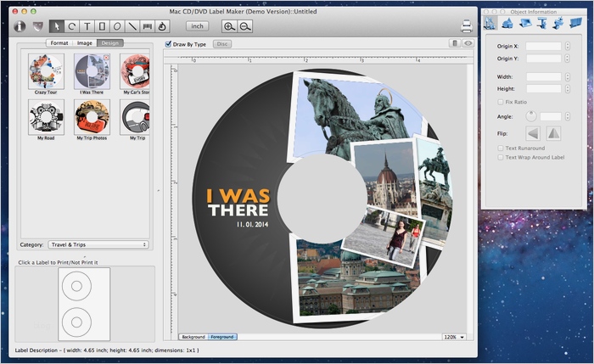The image size is (594, 364).
Task: Select the Text tool
Action: coord(87,26)
